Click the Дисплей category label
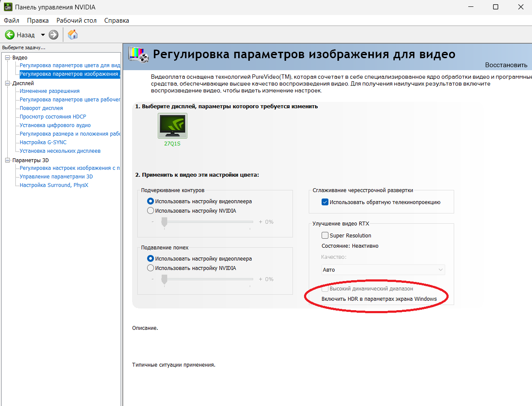Screen dimensions: 532x406 pos(23,83)
